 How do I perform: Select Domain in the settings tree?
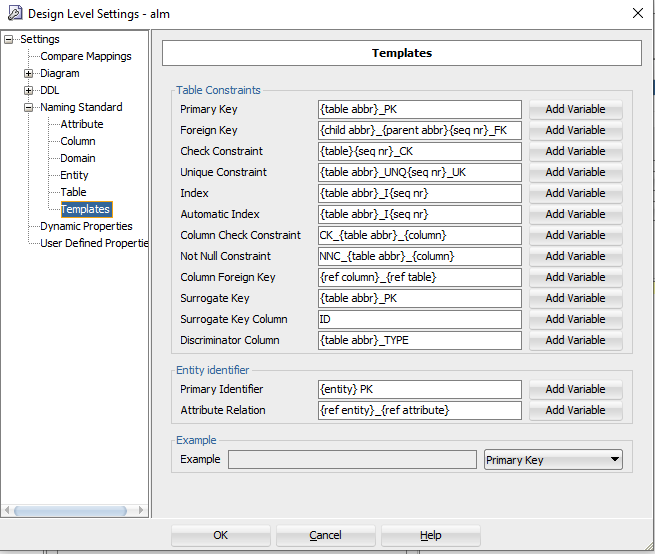click(x=78, y=159)
